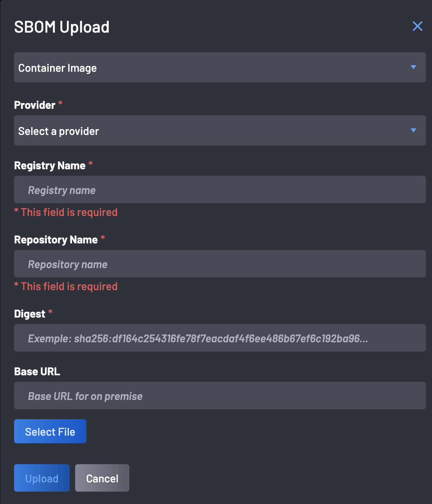The height and width of the screenshot is (504, 432).
Task: Close the SBOM Upload dialog
Action: click(417, 26)
